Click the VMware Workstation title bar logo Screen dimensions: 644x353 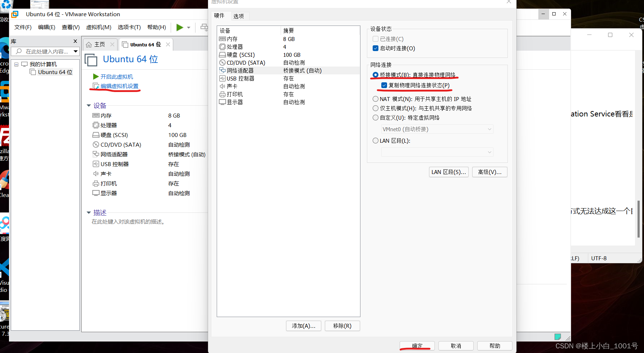15,14
